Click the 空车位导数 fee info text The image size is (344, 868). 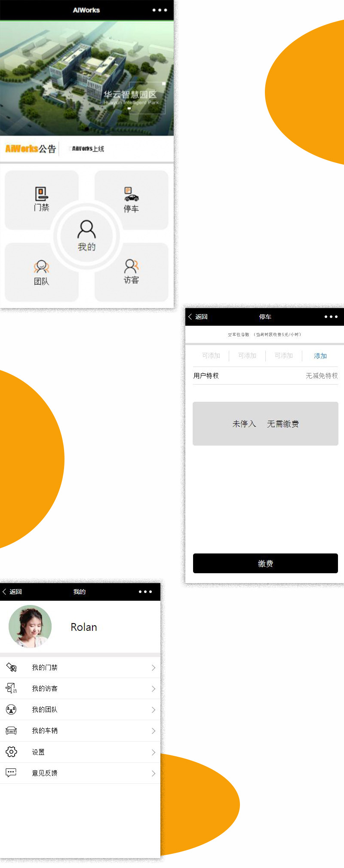click(264, 334)
